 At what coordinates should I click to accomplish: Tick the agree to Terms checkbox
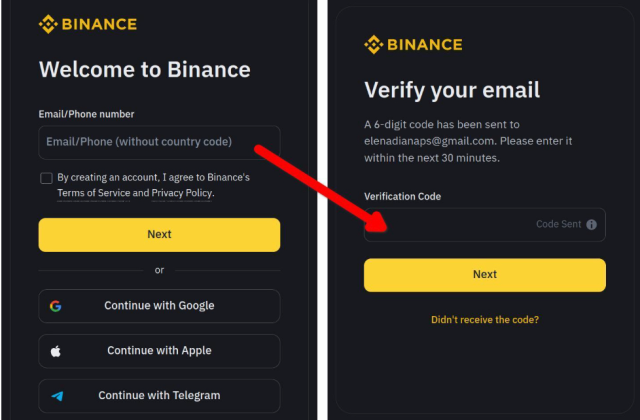[47, 178]
